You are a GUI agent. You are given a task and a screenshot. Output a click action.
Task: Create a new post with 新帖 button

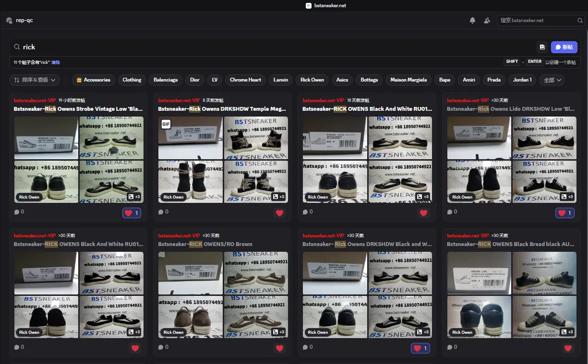pos(564,47)
